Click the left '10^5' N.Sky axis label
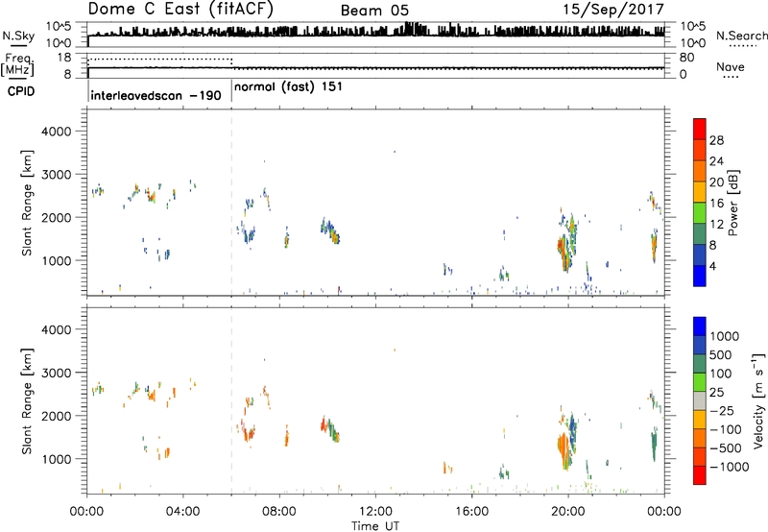 [x=59, y=27]
